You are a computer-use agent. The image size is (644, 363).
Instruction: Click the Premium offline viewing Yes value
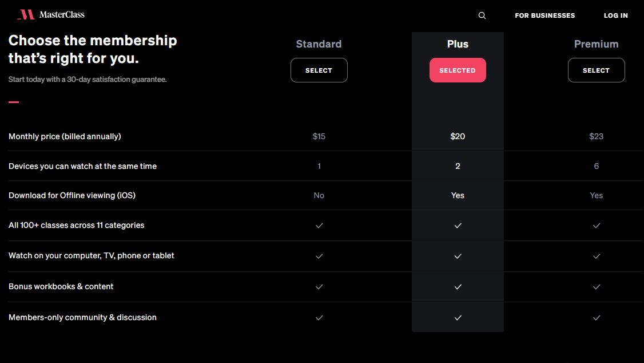(x=596, y=195)
